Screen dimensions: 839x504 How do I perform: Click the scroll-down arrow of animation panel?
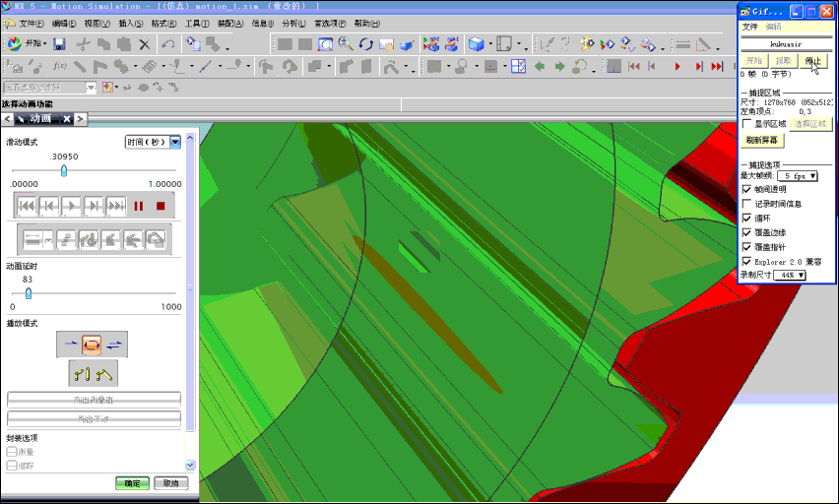(x=190, y=465)
